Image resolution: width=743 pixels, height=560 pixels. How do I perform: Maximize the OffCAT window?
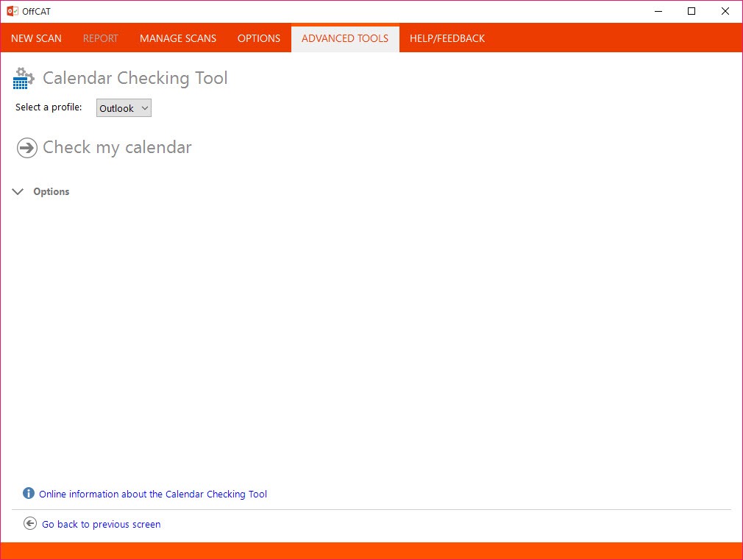click(x=692, y=11)
